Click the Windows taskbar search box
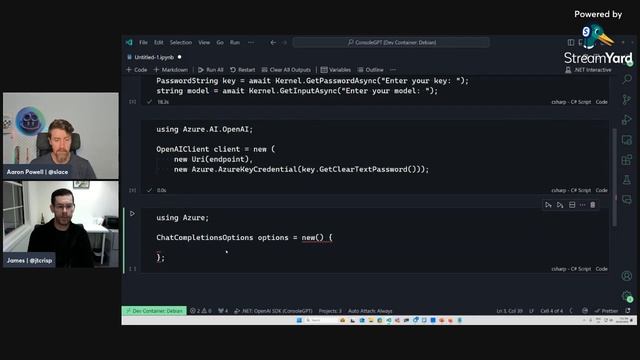Screen dimensions: 640x360 coord(321,320)
